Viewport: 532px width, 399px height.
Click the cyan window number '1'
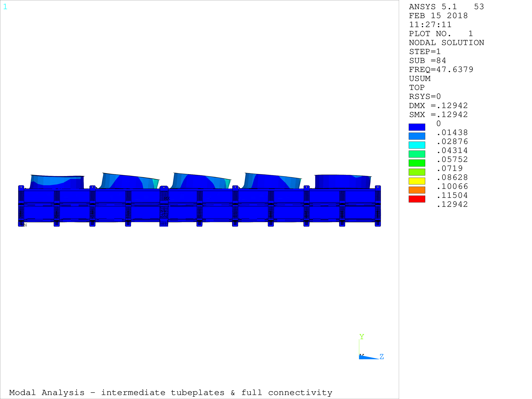coord(5,7)
